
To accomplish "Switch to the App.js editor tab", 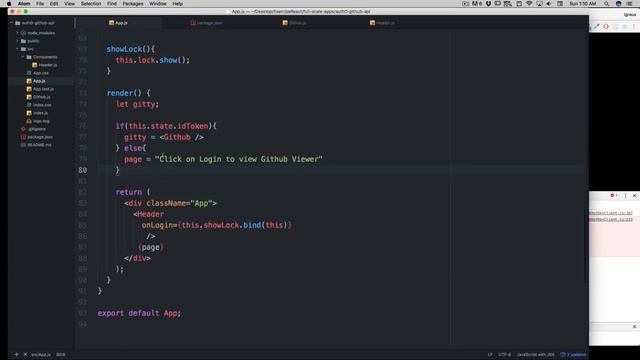I will coord(118,23).
